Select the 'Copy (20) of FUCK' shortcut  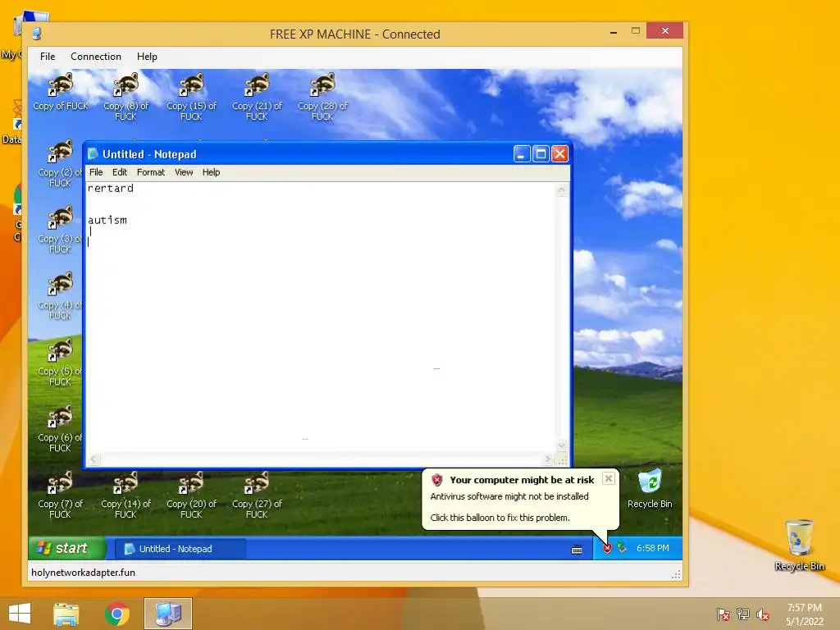[191, 495]
